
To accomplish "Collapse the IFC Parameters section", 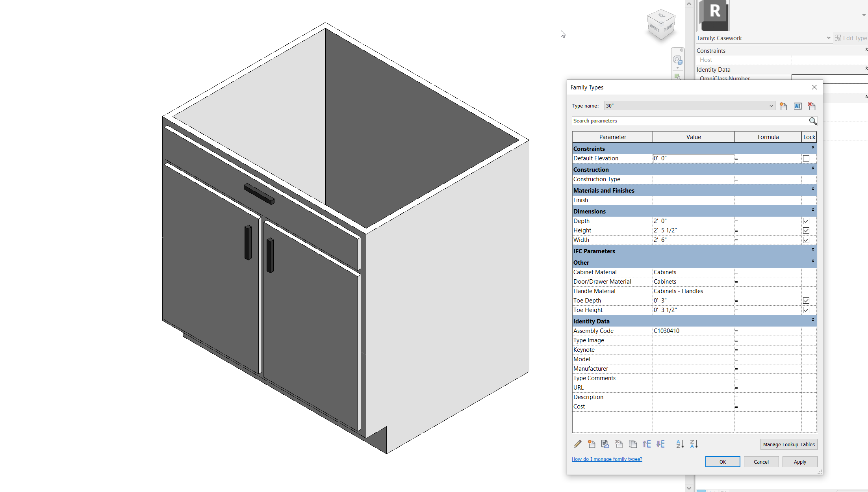I will [812, 249].
